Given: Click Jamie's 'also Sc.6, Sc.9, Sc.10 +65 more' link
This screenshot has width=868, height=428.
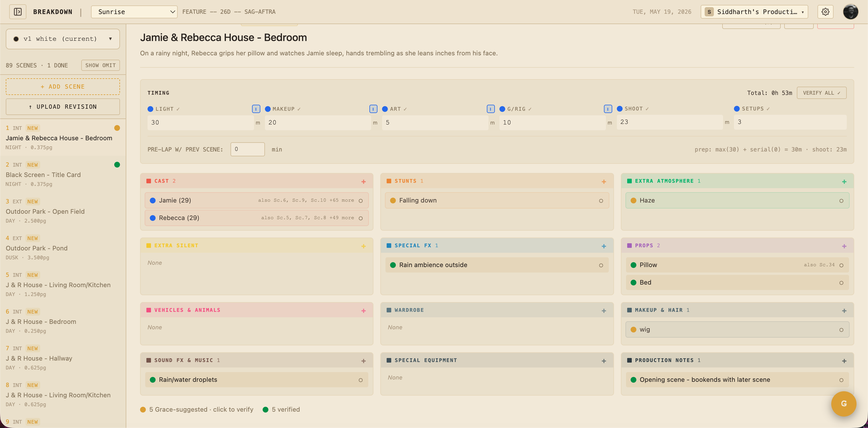Looking at the screenshot, I should [306, 200].
